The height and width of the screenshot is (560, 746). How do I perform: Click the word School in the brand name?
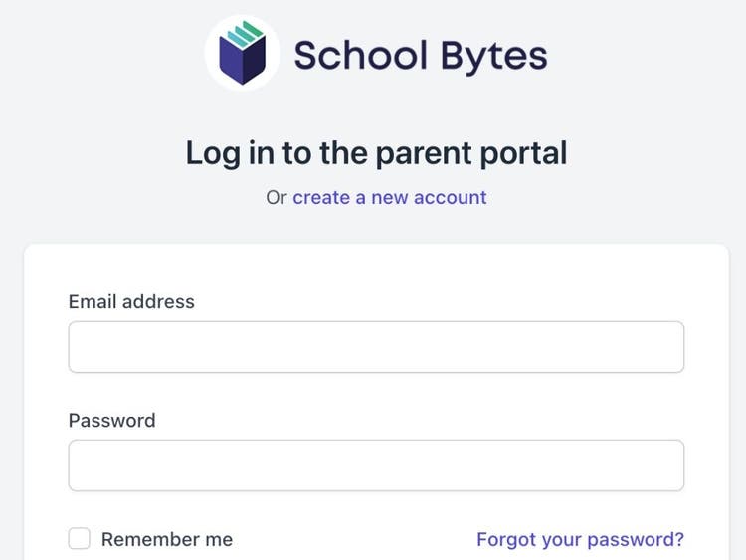[354, 56]
